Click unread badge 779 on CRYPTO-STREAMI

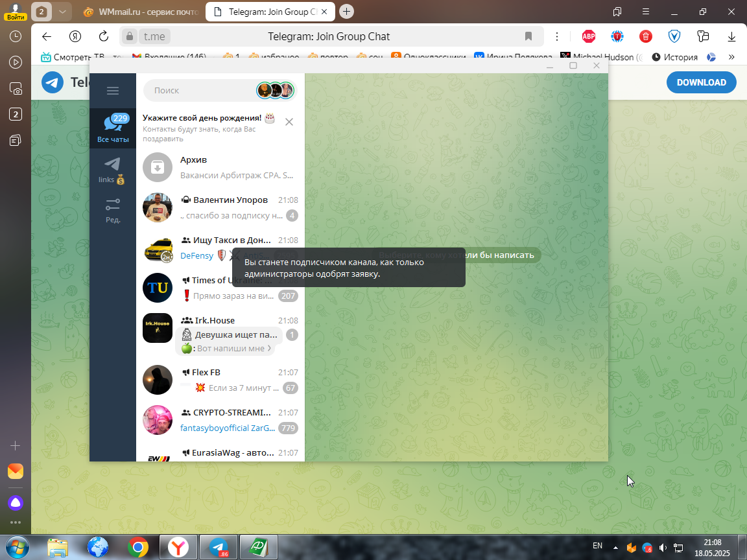point(288,428)
